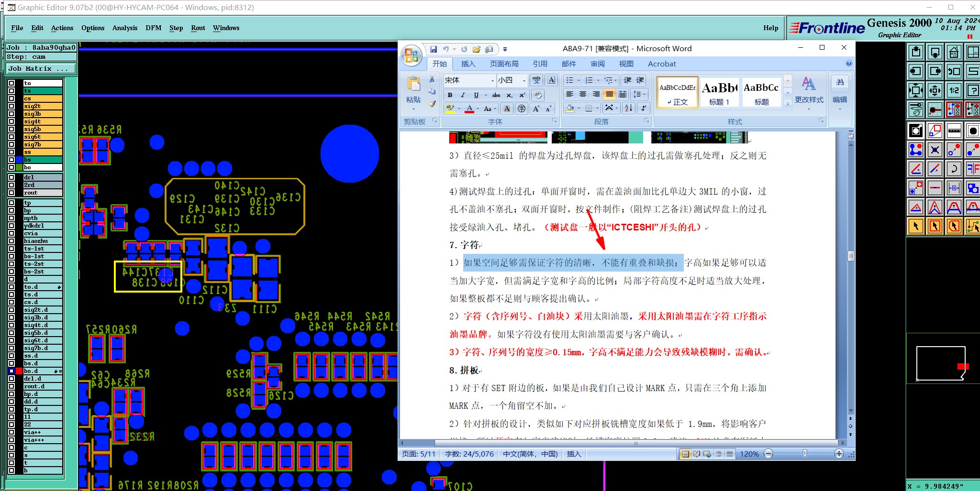Toggle bold formatting in Word
Image resolution: width=980 pixels, height=491 pixels.
[x=450, y=95]
